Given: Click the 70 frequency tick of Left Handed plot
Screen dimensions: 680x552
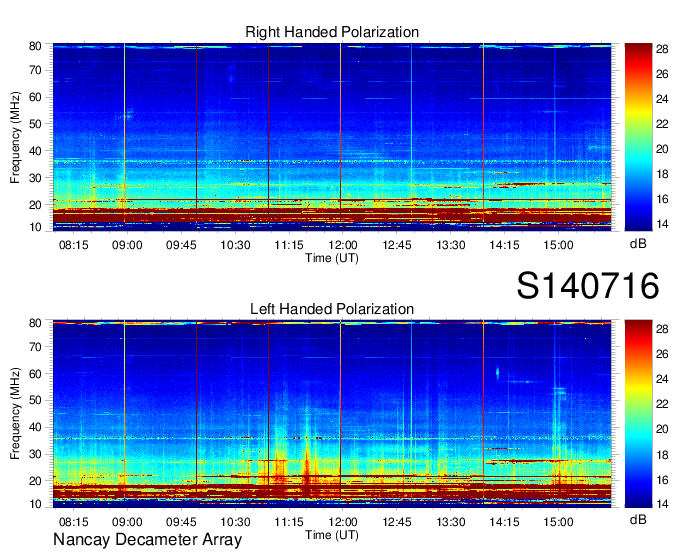Looking at the screenshot, I should click(35, 347).
